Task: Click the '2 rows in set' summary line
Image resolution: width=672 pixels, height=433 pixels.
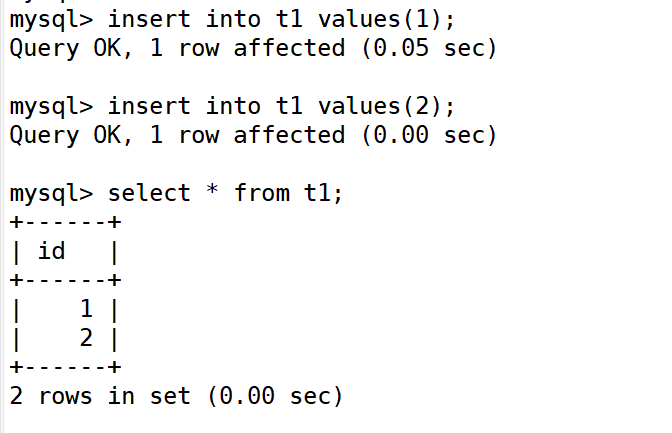Action: pyautogui.click(x=176, y=396)
